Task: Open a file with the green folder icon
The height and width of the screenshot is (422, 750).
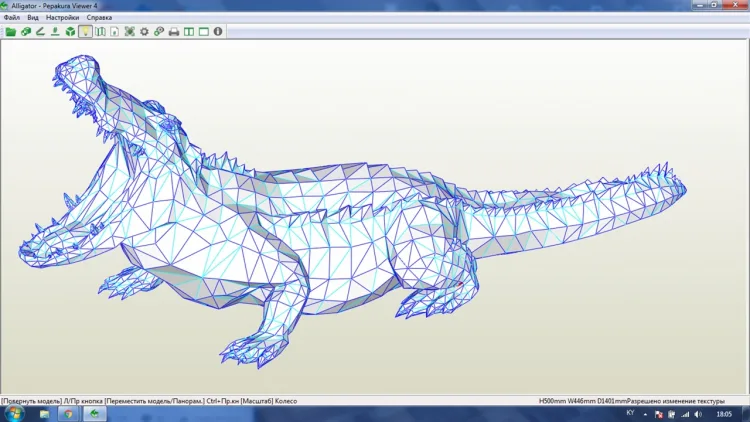Action: [11, 32]
